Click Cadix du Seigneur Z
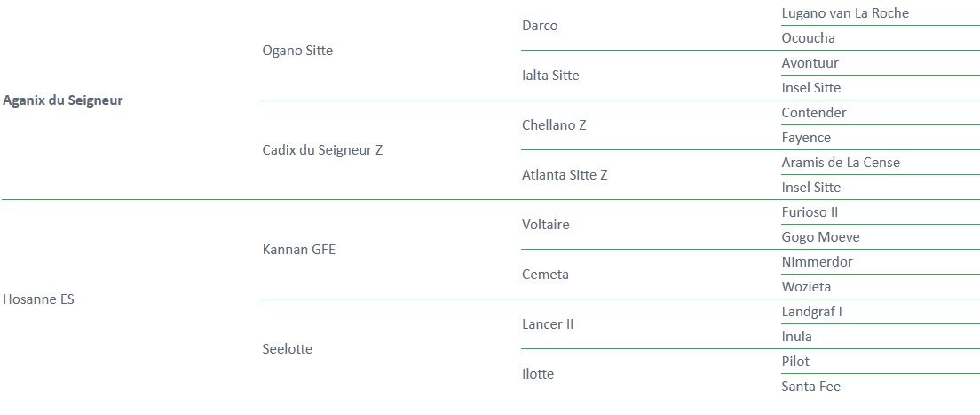 322,150
